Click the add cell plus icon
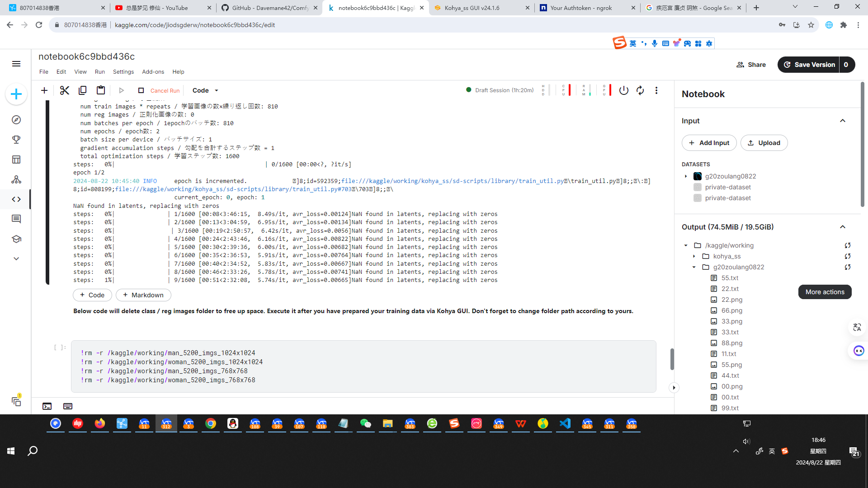Screen dimensions: 868x488 (44, 90)
